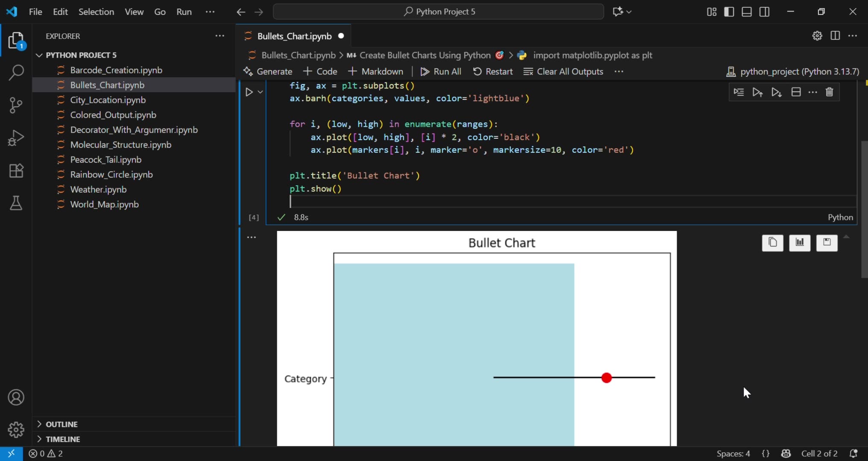Copy the cell output using copy icon
868x461 pixels.
point(772,243)
